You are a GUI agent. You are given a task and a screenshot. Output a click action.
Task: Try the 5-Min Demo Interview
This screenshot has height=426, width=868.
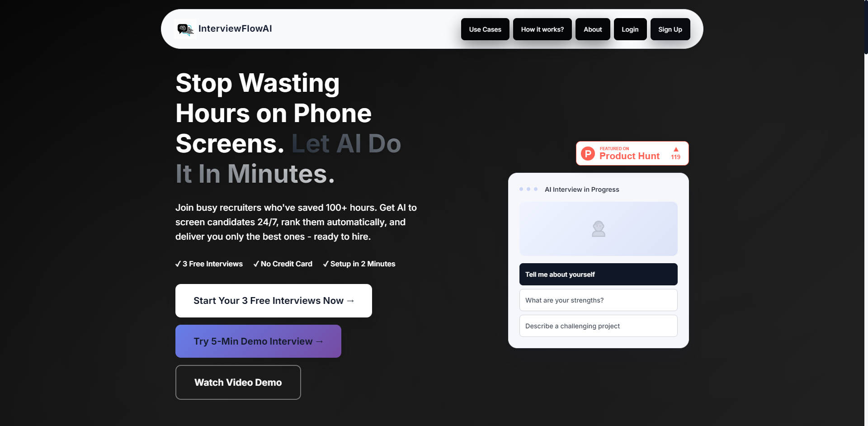258,341
